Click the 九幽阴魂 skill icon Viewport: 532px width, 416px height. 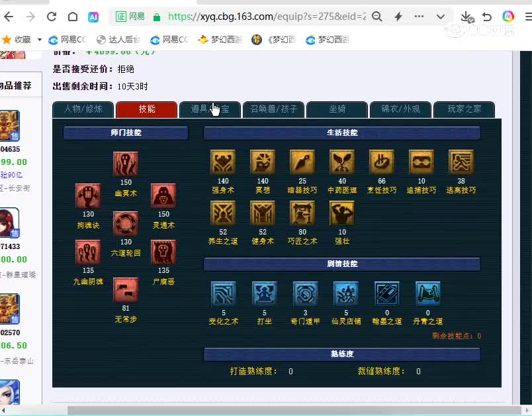point(88,252)
